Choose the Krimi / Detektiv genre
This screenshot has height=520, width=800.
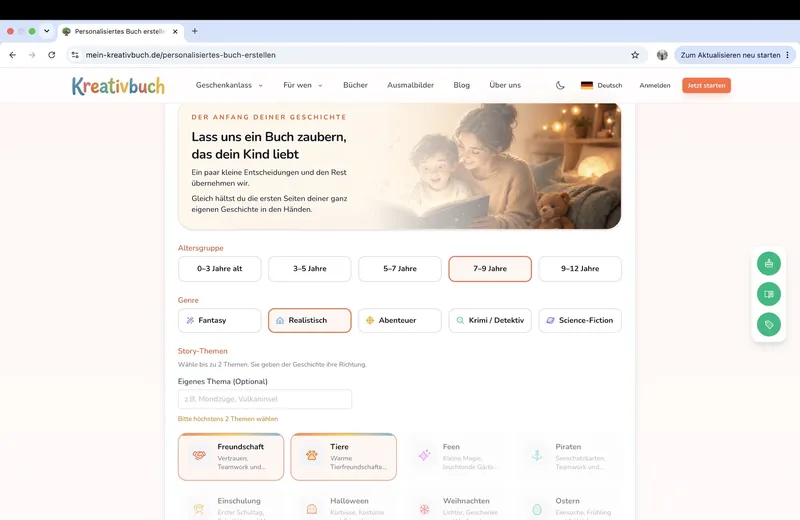(490, 320)
